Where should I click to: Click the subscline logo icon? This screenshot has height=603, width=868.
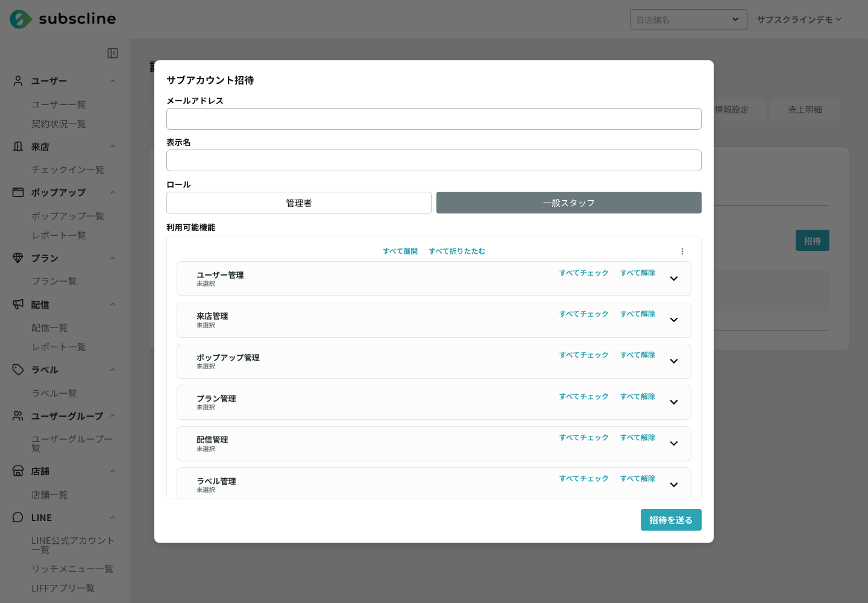pos(20,19)
